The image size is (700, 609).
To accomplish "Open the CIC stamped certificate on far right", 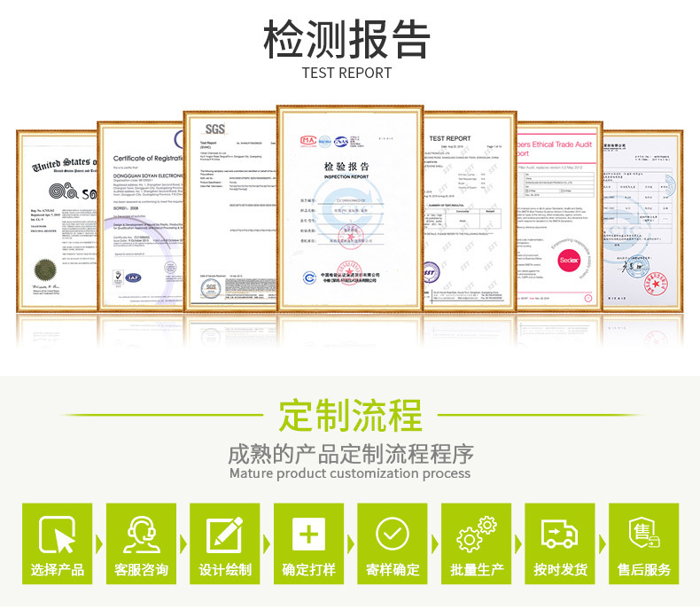I will (643, 221).
